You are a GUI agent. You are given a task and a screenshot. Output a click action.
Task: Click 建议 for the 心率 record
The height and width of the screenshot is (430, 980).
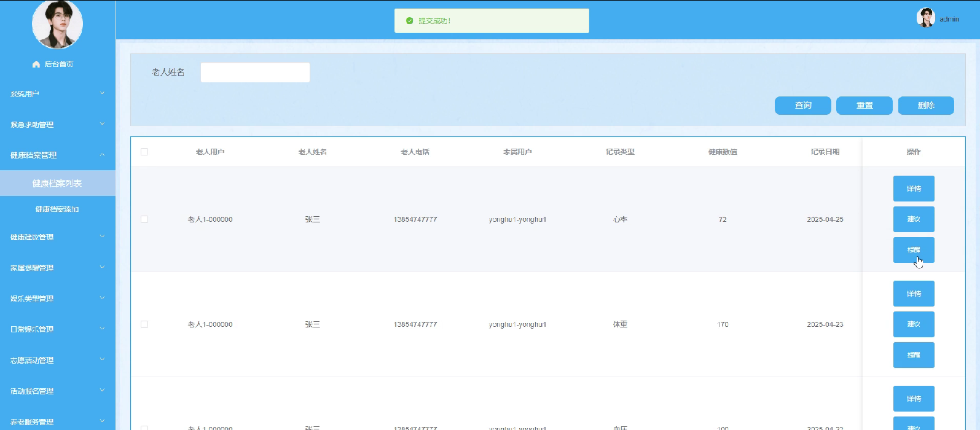click(x=914, y=219)
